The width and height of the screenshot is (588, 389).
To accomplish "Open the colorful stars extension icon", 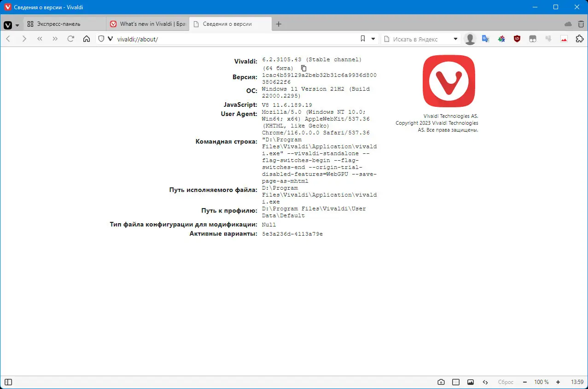I will (x=501, y=39).
